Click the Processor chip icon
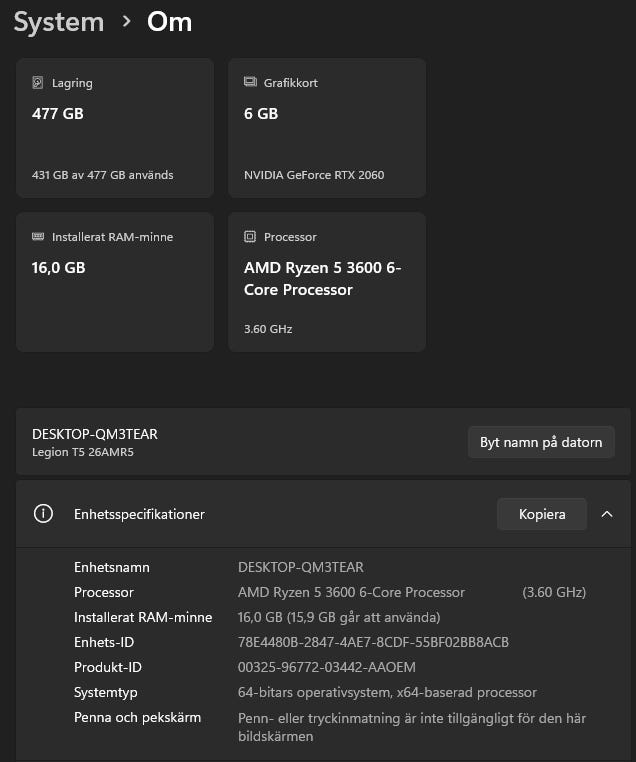This screenshot has width=636, height=762. [250, 237]
